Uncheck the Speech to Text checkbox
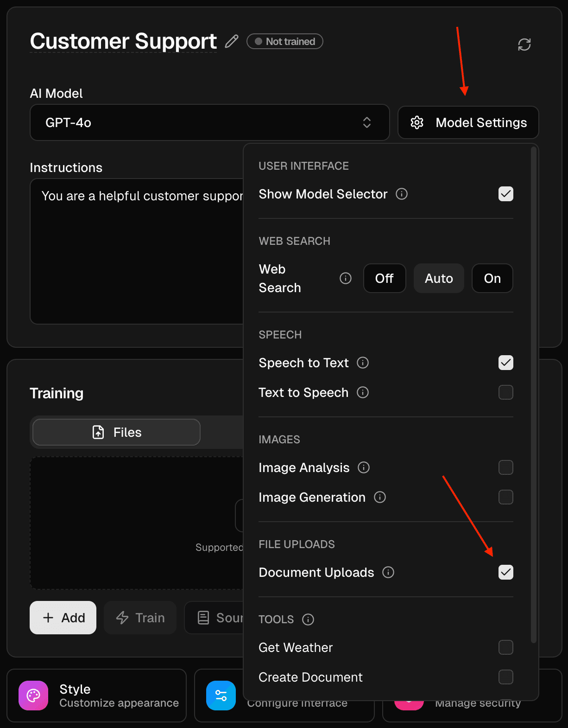The width and height of the screenshot is (568, 728). pyautogui.click(x=505, y=363)
